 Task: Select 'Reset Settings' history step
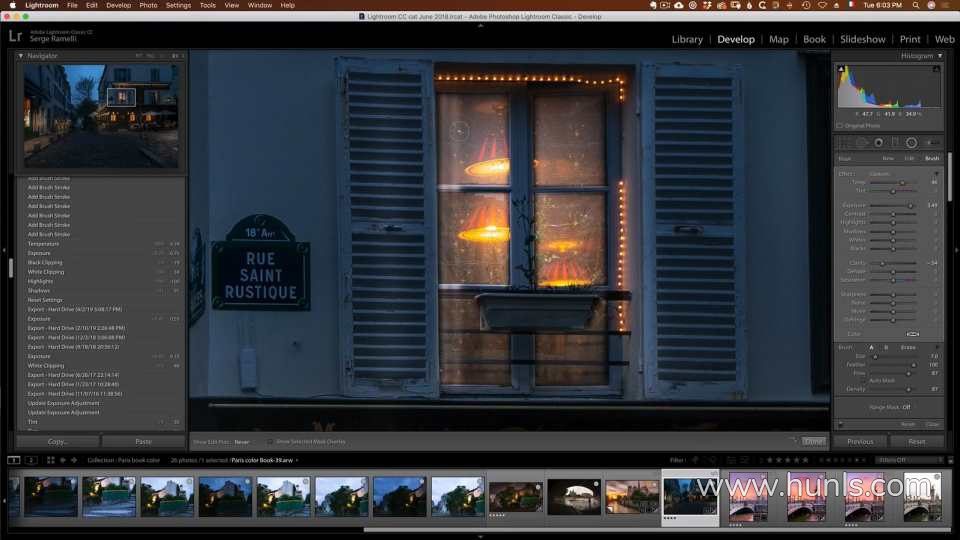(45, 300)
